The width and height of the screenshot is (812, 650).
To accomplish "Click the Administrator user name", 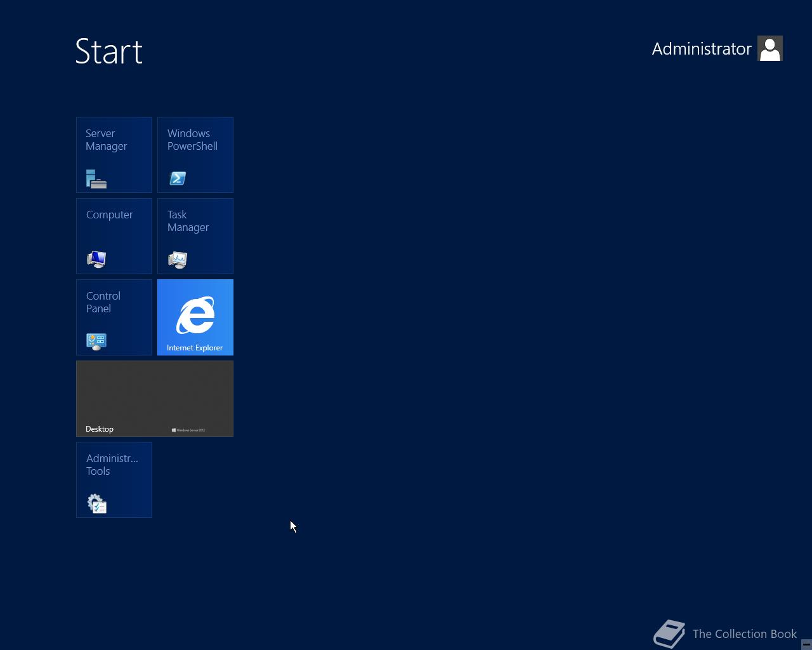I will pyautogui.click(x=702, y=49).
